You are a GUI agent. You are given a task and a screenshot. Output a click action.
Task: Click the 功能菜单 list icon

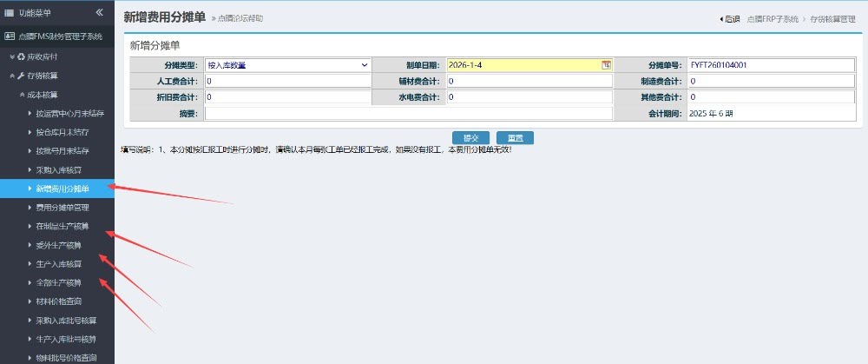pos(10,12)
